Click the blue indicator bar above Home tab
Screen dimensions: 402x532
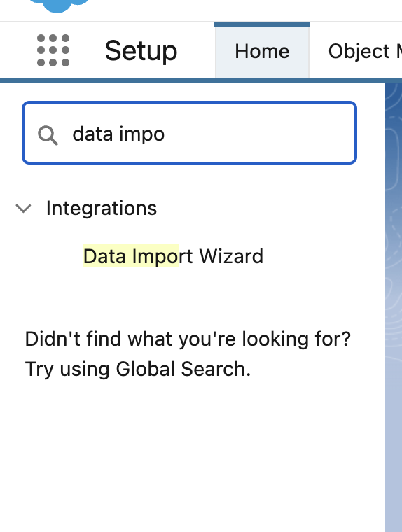tap(262, 24)
